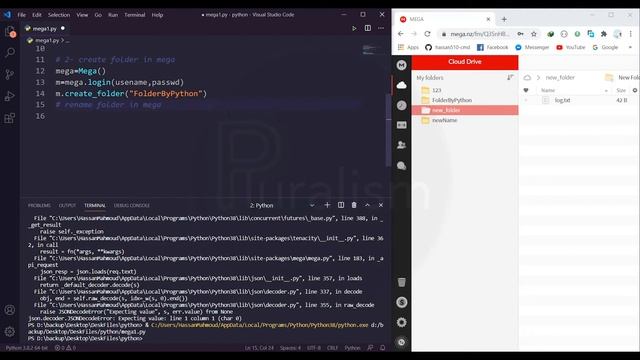This screenshot has width=640, height=360.
Task: Open Chrome Extensions puzzle icon
Action: pos(604,34)
